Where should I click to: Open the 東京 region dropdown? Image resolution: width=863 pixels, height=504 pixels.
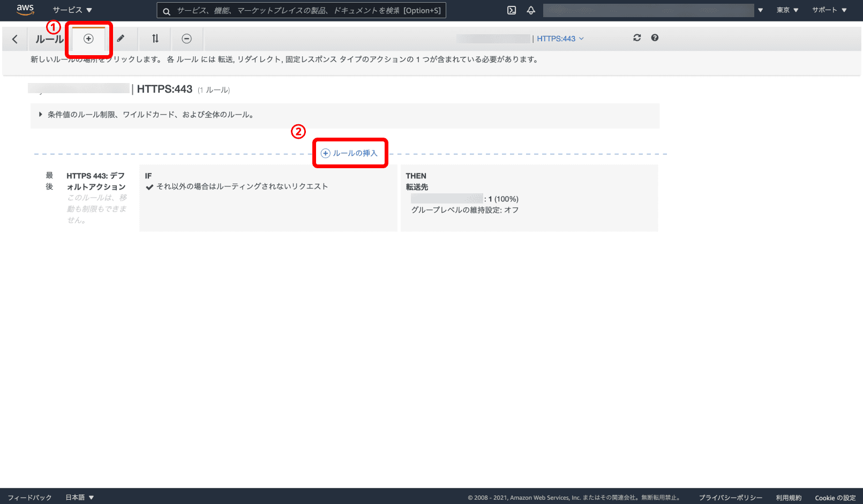pyautogui.click(x=787, y=10)
